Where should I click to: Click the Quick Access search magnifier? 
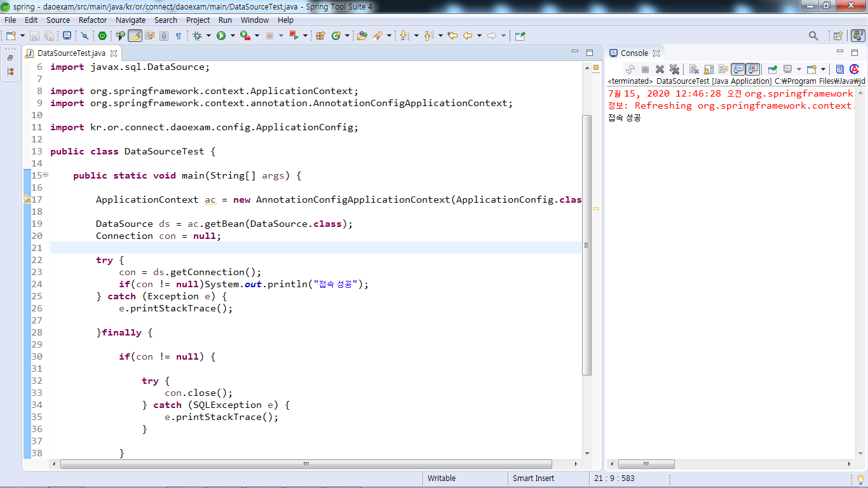pyautogui.click(x=813, y=36)
